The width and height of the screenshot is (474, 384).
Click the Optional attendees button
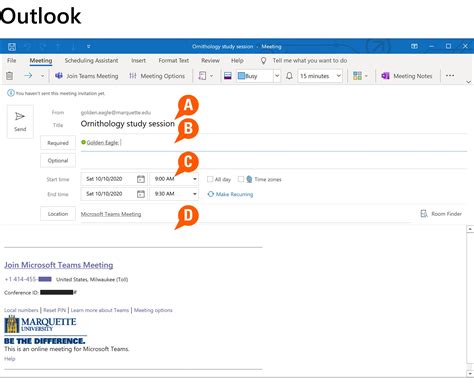58,161
